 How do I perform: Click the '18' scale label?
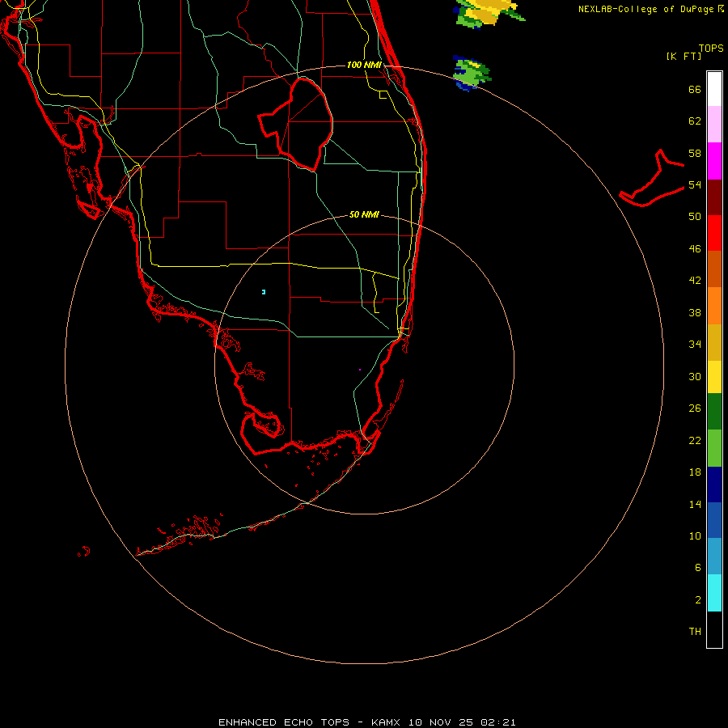695,472
